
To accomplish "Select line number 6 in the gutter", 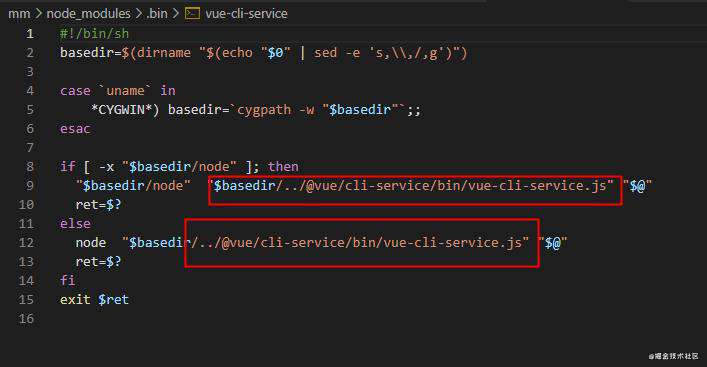I will click(x=30, y=128).
